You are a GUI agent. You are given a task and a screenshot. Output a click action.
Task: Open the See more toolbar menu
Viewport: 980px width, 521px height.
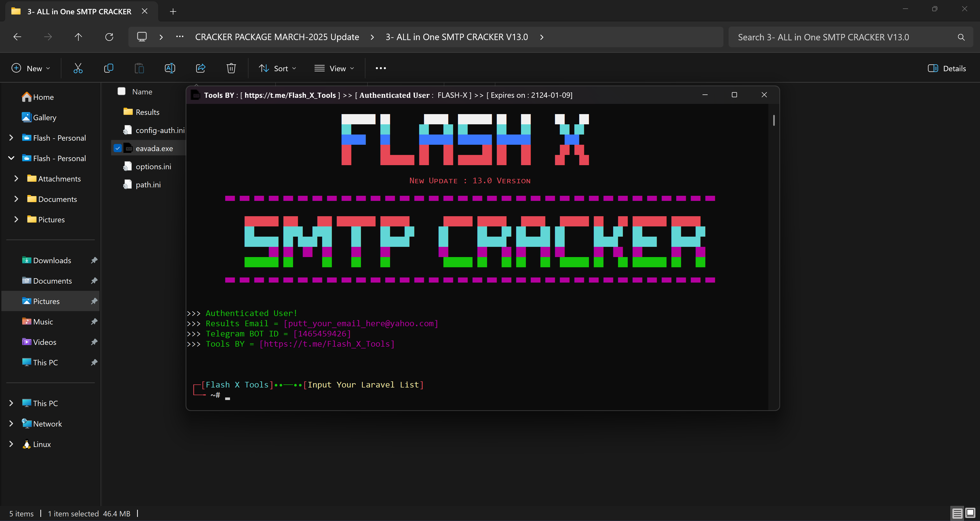tap(380, 68)
